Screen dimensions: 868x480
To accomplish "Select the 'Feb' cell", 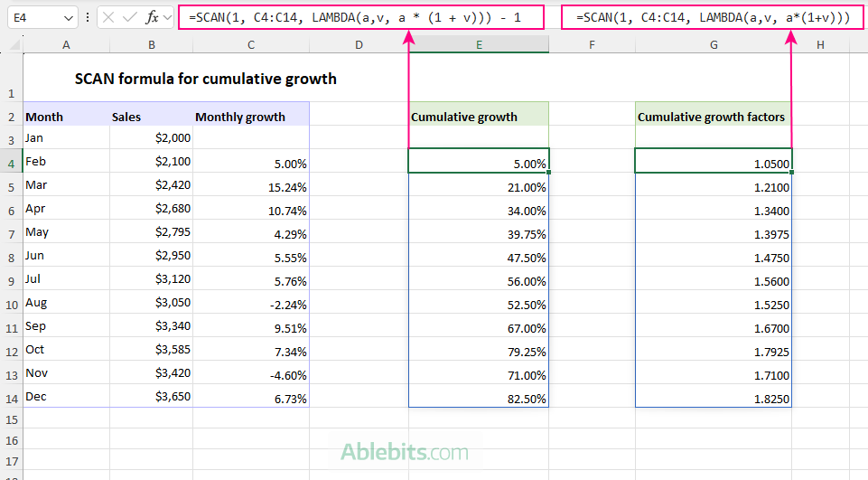I will click(x=67, y=161).
